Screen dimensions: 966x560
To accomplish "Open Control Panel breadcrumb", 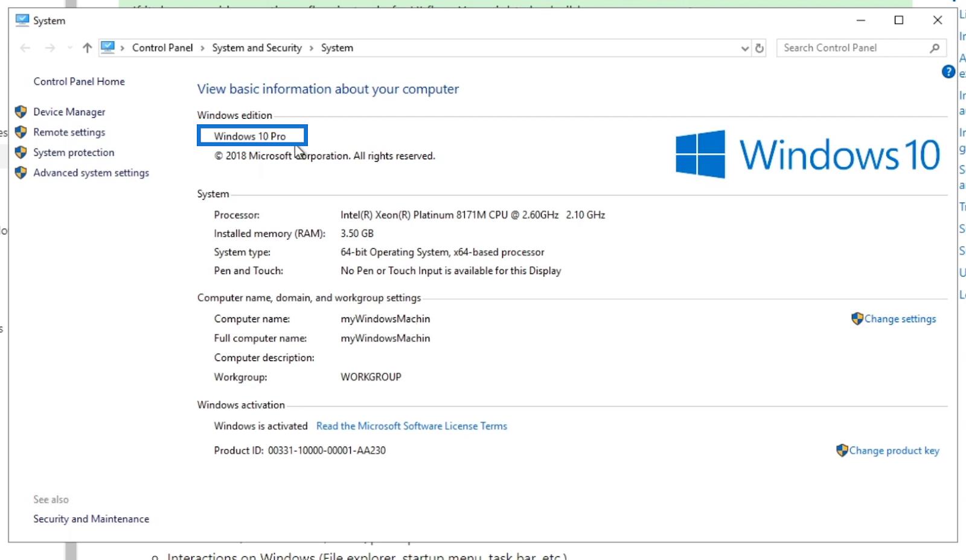I will (x=162, y=48).
